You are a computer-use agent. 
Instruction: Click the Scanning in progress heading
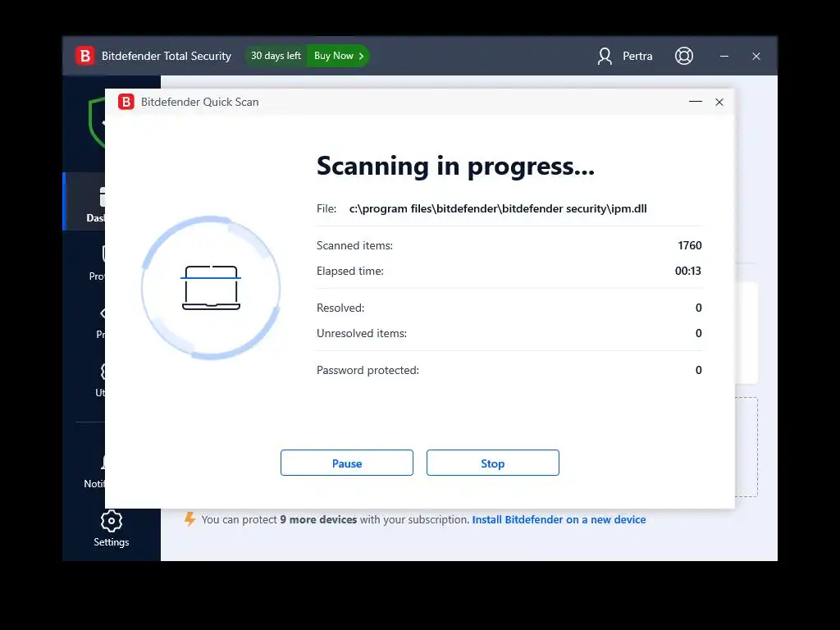tap(455, 166)
